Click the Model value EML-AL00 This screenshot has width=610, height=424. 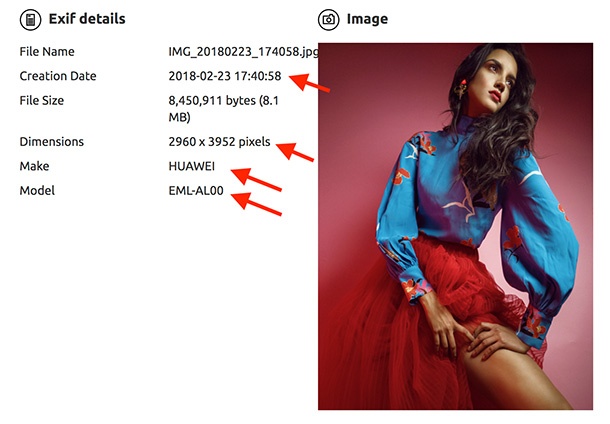(x=196, y=191)
